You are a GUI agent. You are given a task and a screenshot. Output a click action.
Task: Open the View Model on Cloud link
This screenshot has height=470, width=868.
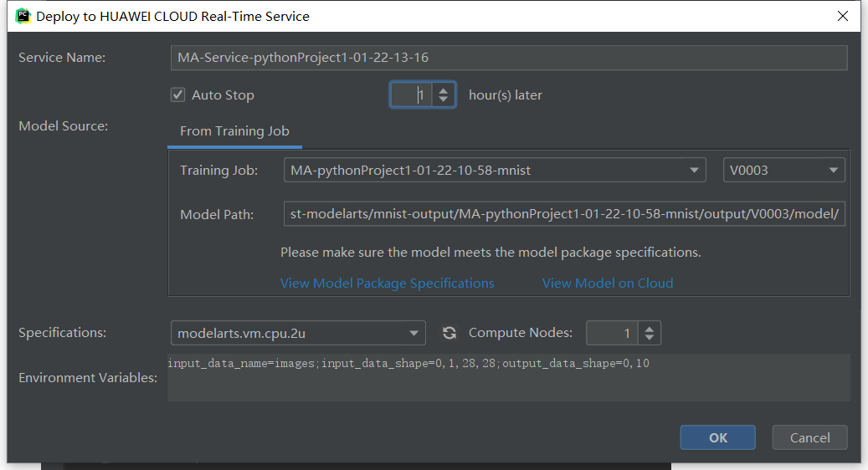pos(608,284)
